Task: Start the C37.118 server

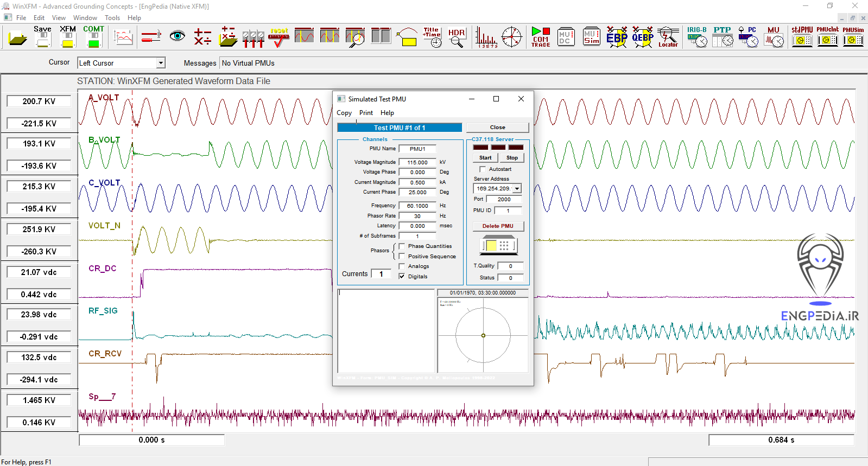Action: click(485, 158)
